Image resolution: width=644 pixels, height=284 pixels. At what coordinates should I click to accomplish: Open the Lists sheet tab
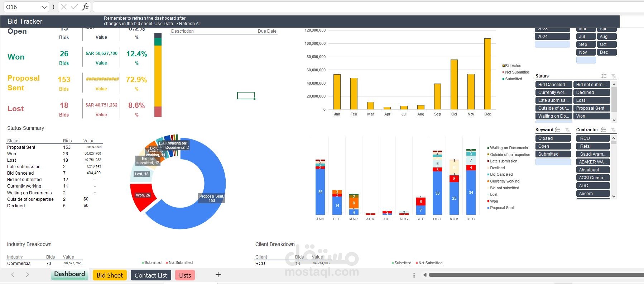point(185,275)
